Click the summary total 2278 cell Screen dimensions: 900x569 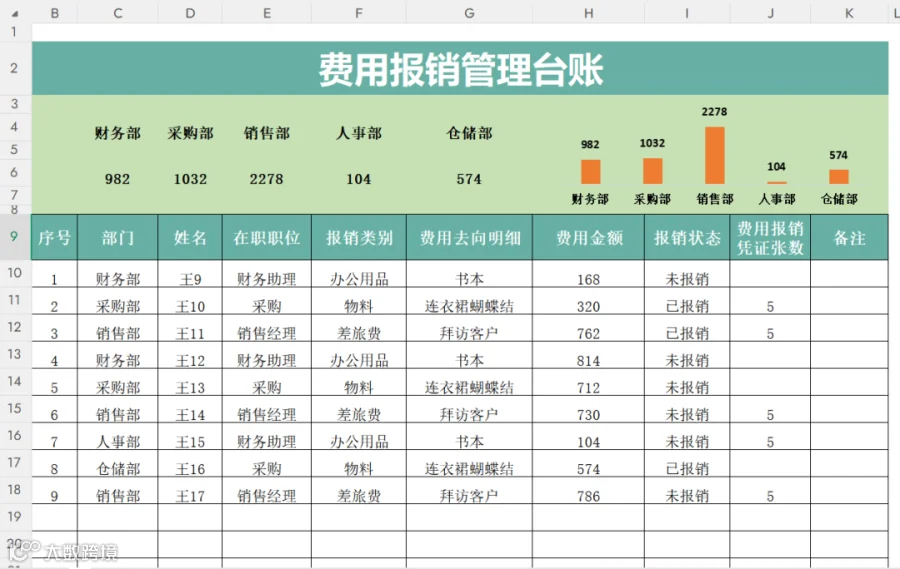click(x=267, y=179)
